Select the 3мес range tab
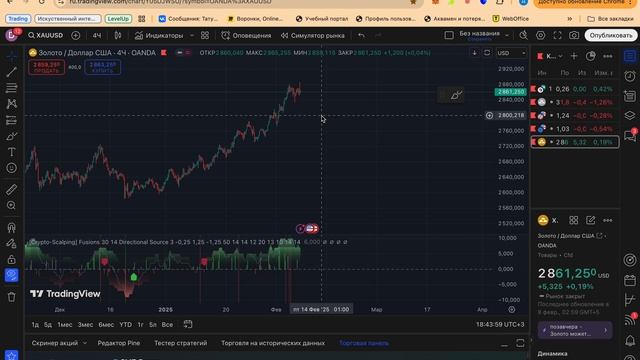 [85, 325]
